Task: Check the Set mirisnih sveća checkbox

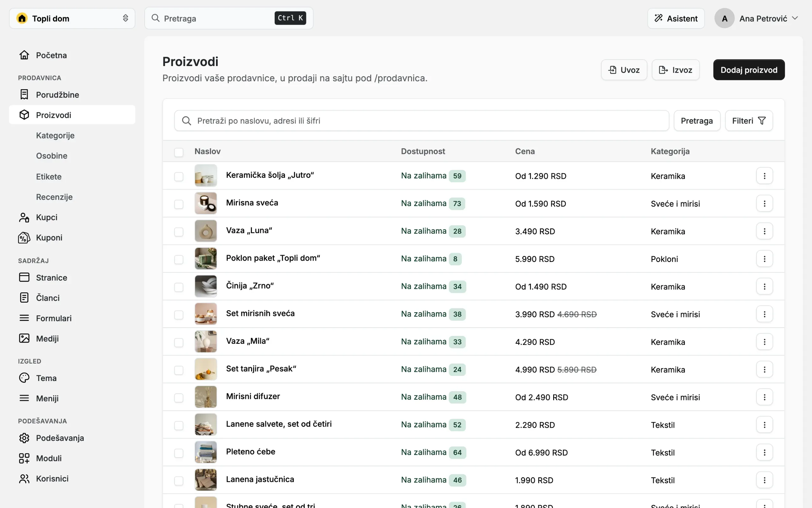Action: tap(179, 315)
